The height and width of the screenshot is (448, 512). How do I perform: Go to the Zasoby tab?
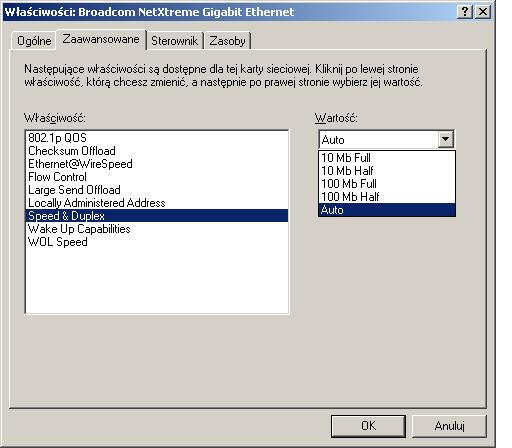(227, 41)
